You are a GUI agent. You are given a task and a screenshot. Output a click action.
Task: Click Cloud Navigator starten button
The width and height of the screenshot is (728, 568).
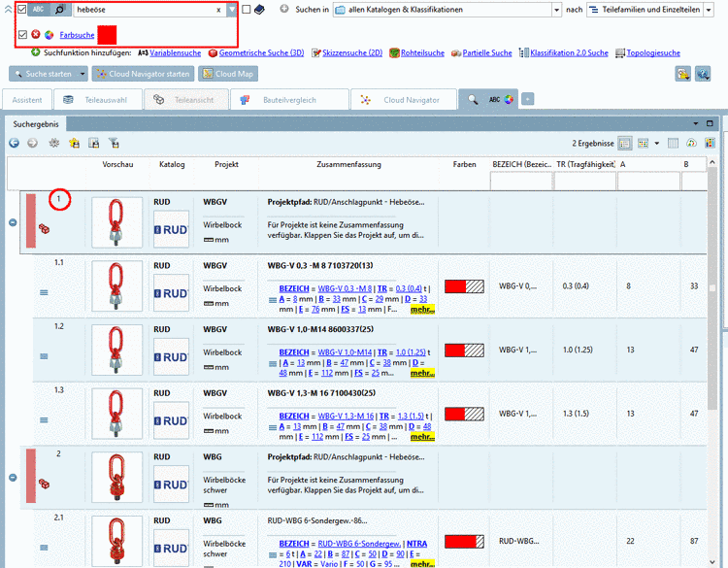(x=144, y=74)
